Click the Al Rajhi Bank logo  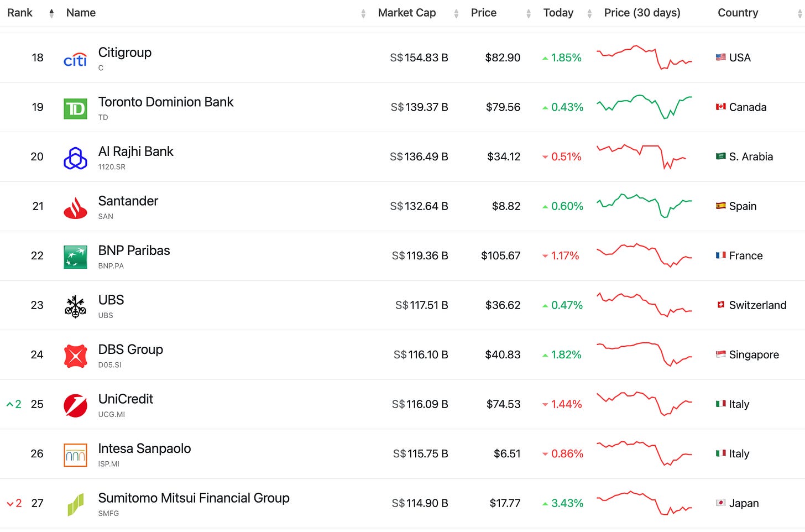pos(75,158)
